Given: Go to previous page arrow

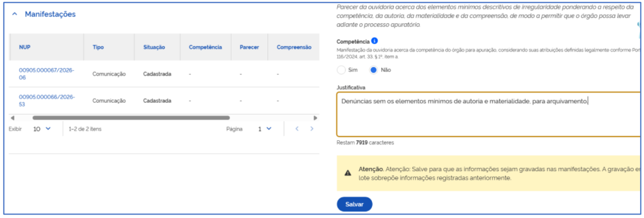Looking at the screenshot, I should pyautogui.click(x=297, y=129).
